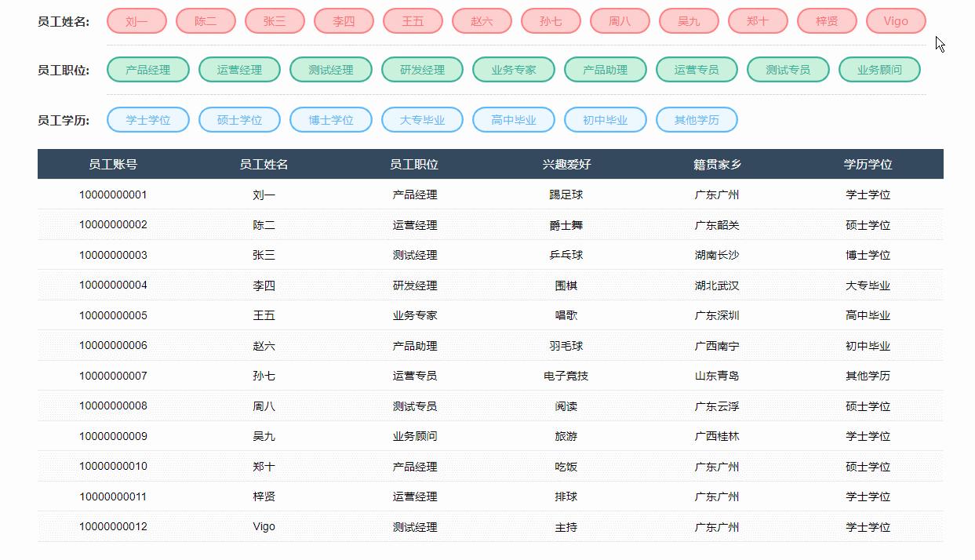Click the 员工职位 table header

point(413,164)
